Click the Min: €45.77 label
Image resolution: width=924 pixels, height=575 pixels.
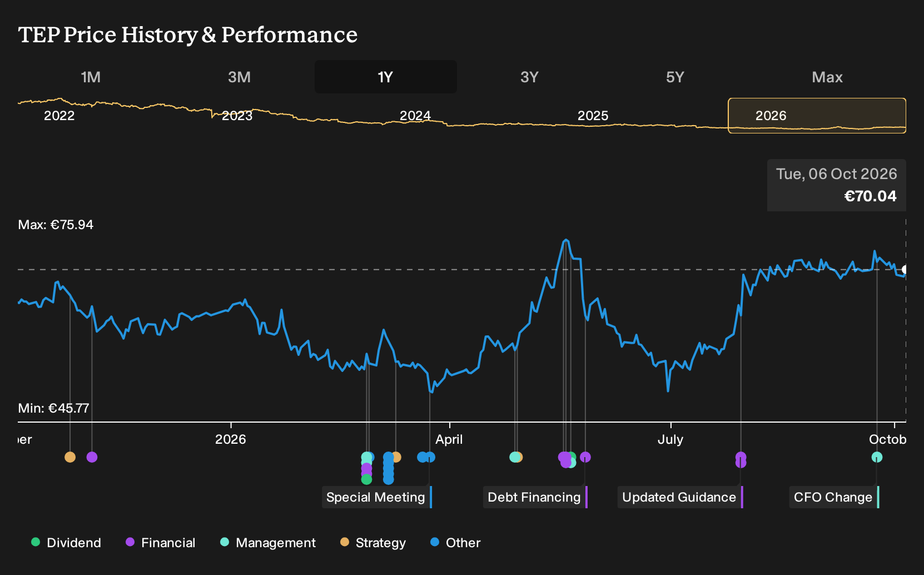[53, 408]
